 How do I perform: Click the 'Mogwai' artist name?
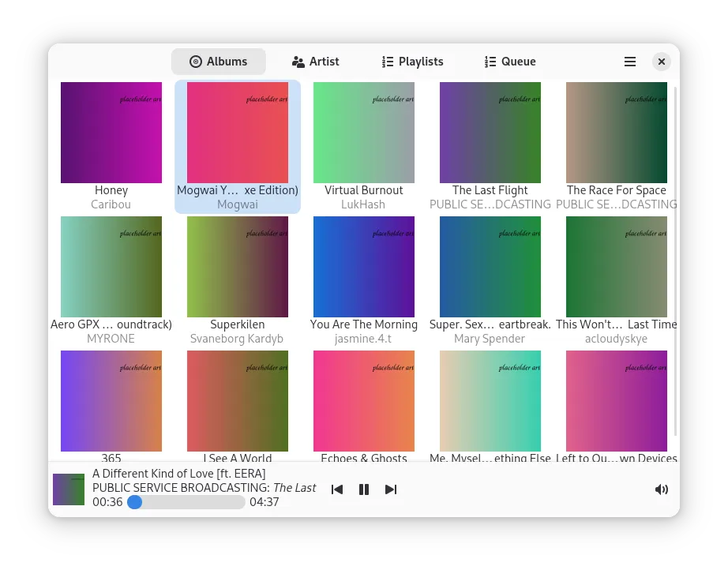[x=238, y=204]
